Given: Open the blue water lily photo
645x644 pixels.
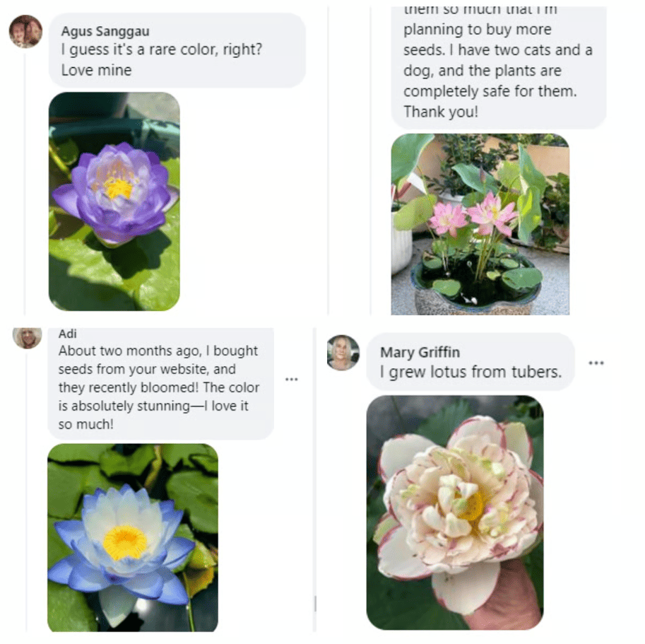Looking at the screenshot, I should pyautogui.click(x=132, y=537).
